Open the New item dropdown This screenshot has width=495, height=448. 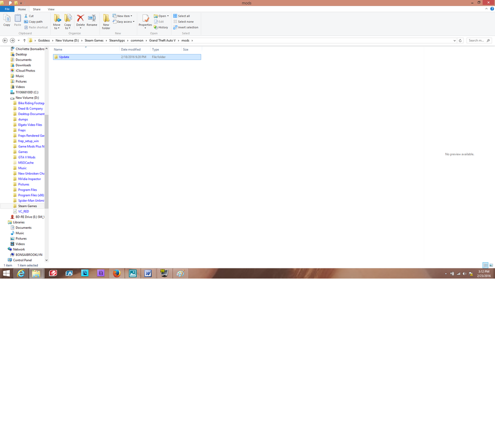[124, 16]
